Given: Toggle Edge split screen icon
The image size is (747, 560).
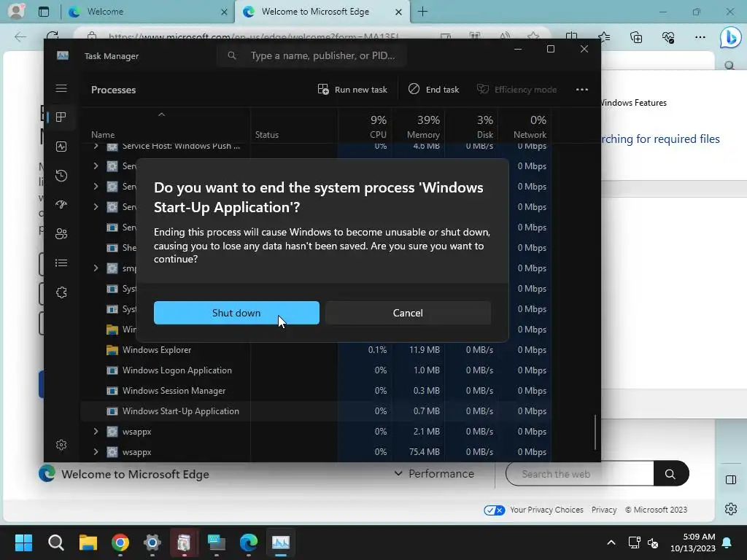Looking at the screenshot, I should pos(572,36).
